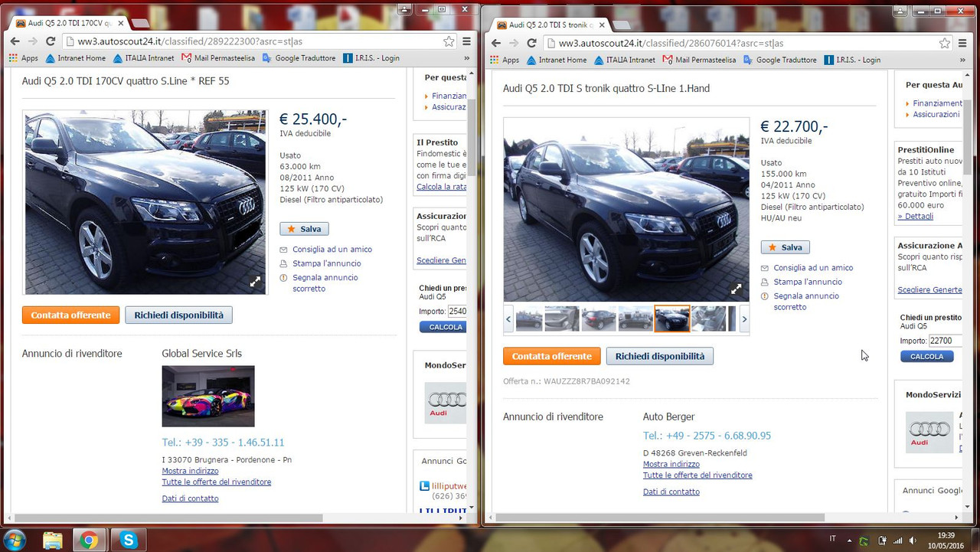Contatta offerente for Auto Berger listing
The image size is (980, 552).
click(x=551, y=356)
